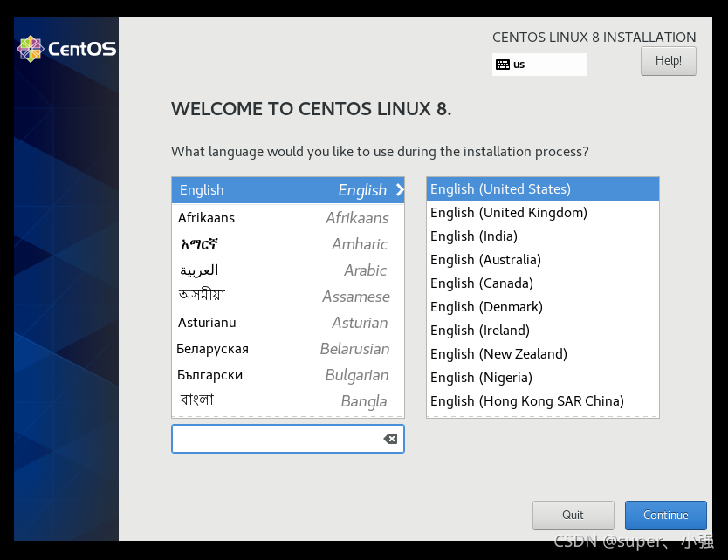Select Belarusian language
This screenshot has height=560, width=728.
pos(288,348)
